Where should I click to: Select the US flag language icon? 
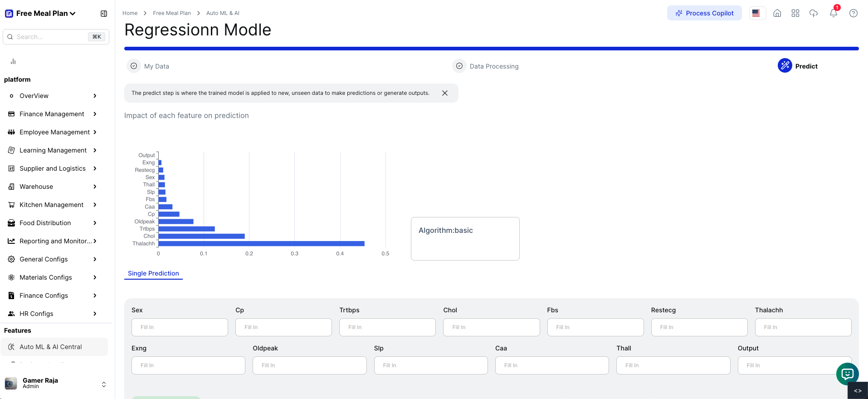point(756,13)
